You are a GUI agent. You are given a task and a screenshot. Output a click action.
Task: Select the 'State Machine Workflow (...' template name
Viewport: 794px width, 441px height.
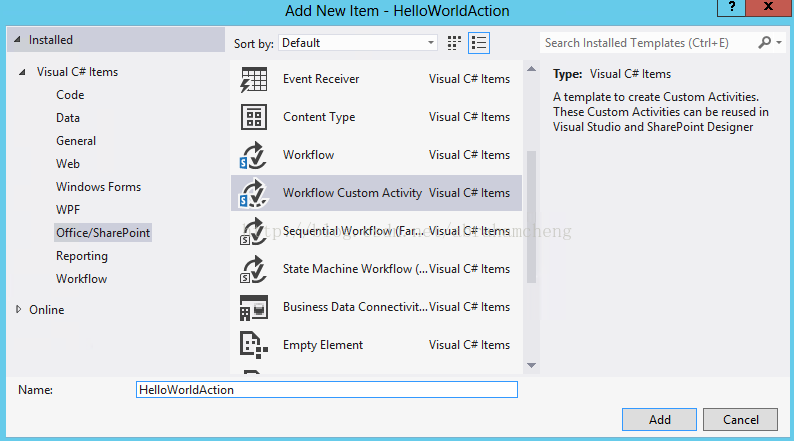(x=355, y=269)
